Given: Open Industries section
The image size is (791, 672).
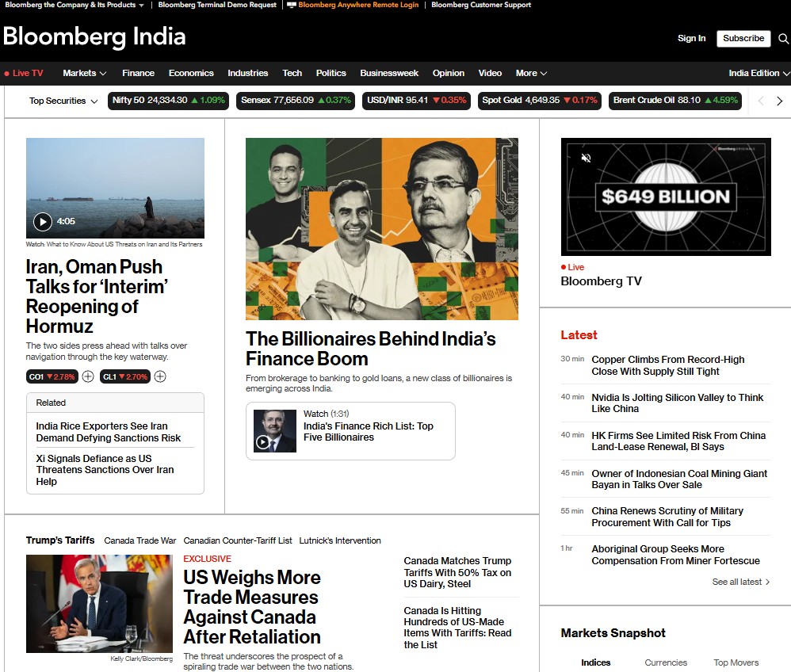Looking at the screenshot, I should point(248,73).
